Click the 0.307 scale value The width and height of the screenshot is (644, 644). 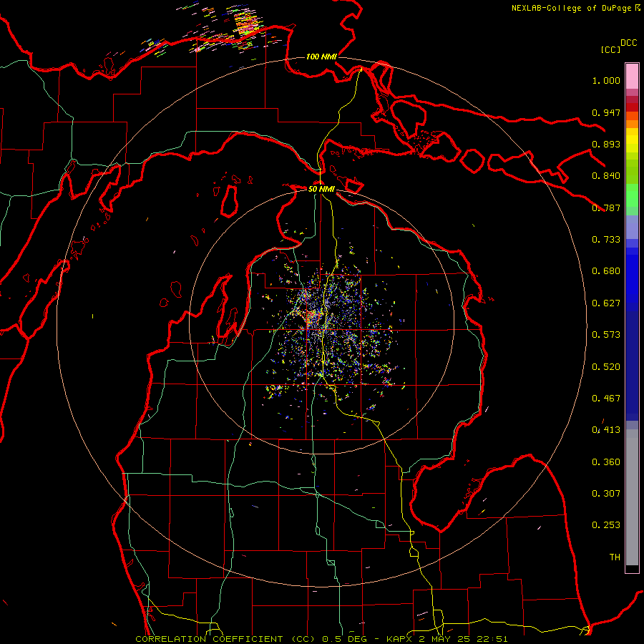click(x=606, y=494)
